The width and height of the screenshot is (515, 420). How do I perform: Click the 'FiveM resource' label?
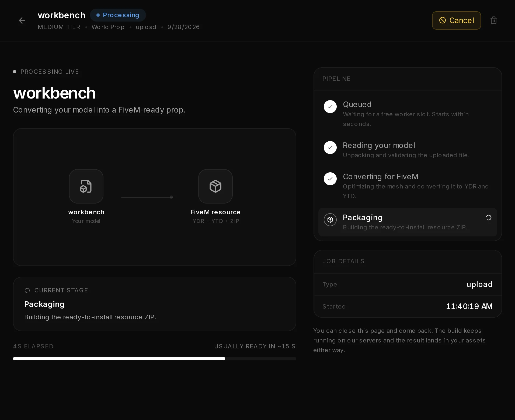pos(215,212)
